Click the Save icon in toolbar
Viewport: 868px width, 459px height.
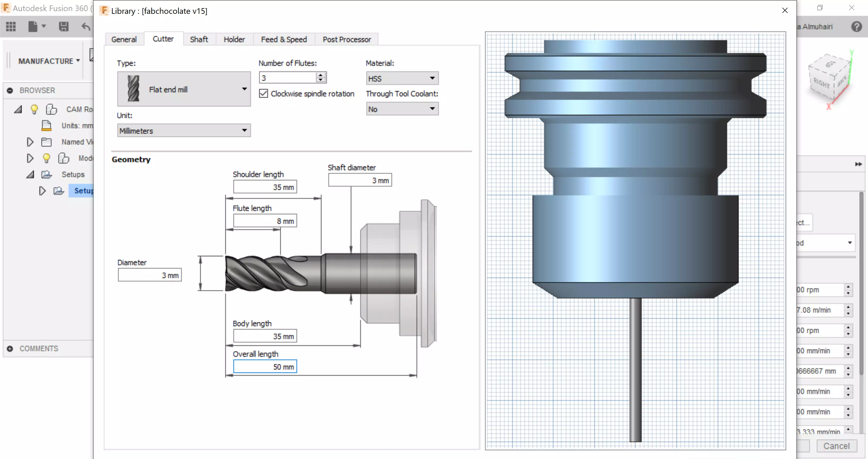click(x=63, y=27)
